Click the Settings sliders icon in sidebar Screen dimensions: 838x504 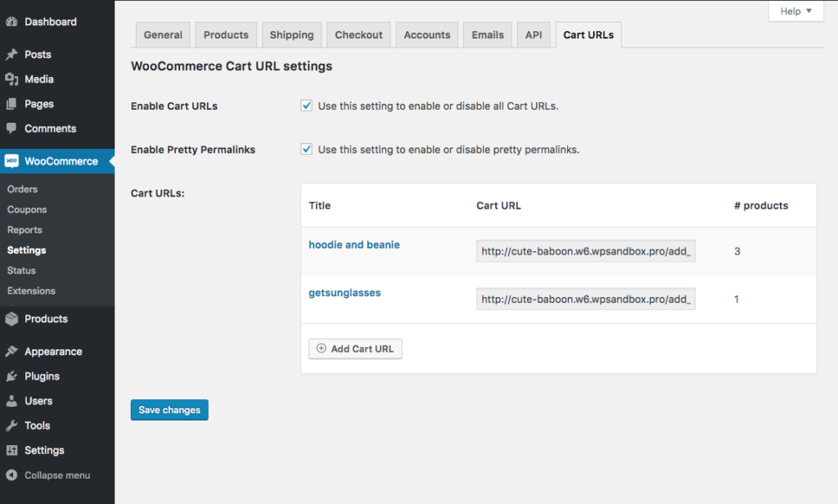pos(11,450)
